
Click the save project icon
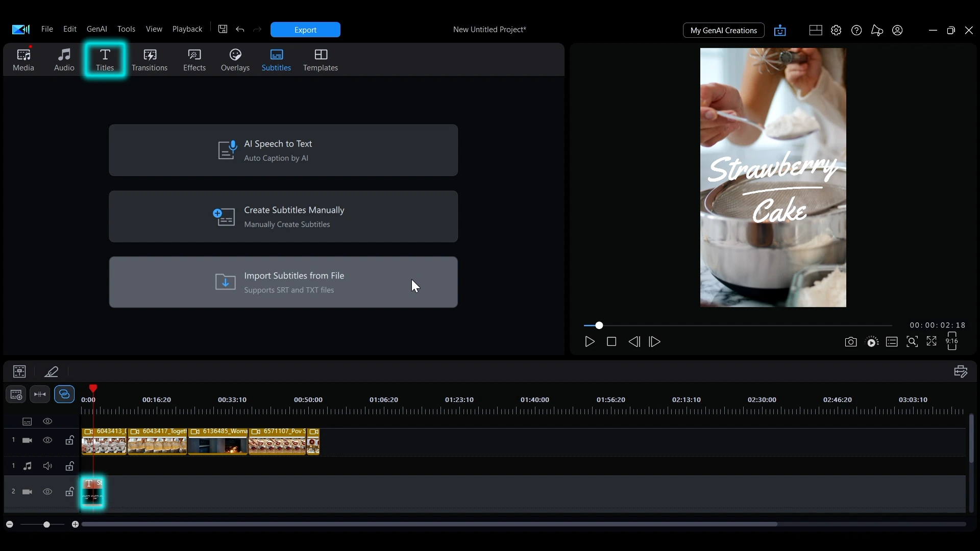coord(223,29)
